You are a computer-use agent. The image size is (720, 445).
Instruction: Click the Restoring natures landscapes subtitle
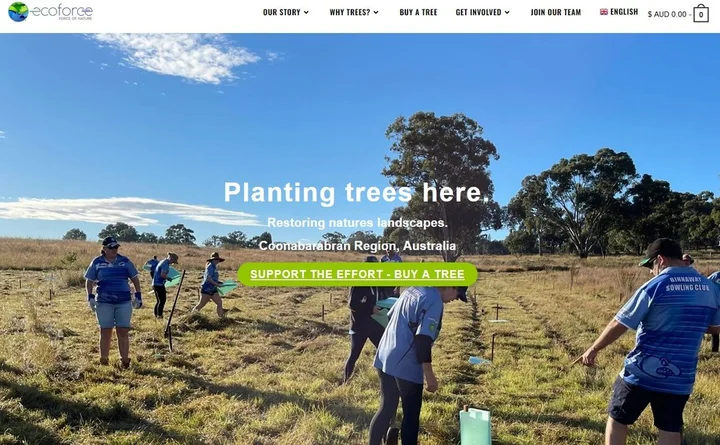[x=357, y=223]
